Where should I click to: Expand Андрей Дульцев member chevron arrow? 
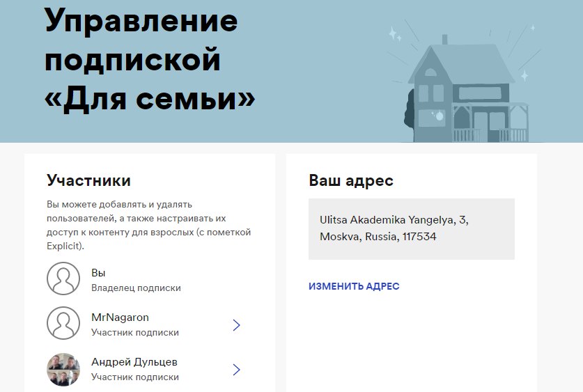236,370
